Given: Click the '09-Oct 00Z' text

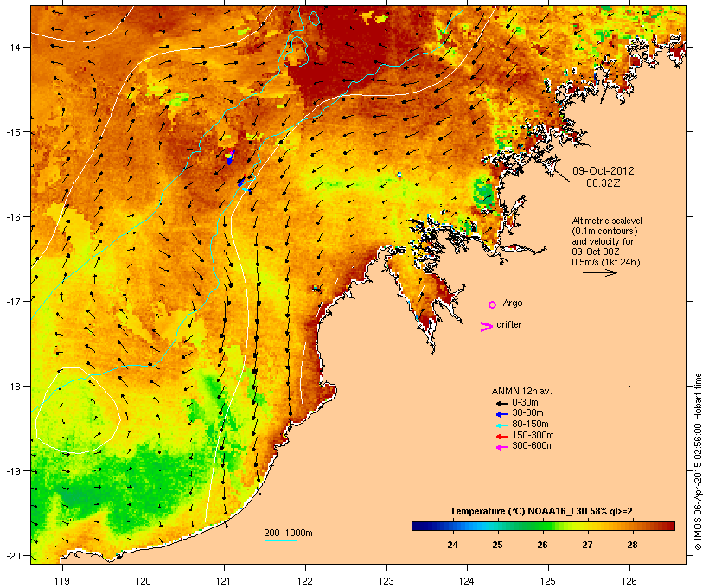Looking at the screenshot, I should coord(596,252).
